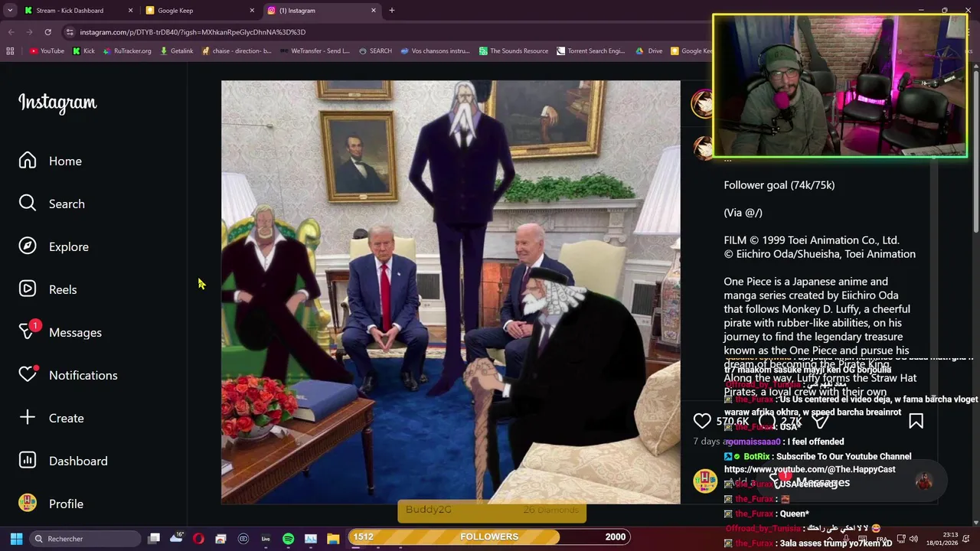Save the post with bookmark icon

pos(916,421)
